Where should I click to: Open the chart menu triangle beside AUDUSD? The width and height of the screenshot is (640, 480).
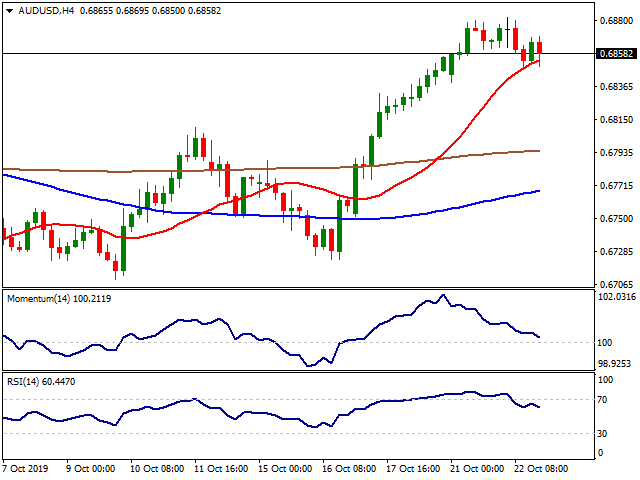[x=9, y=11]
